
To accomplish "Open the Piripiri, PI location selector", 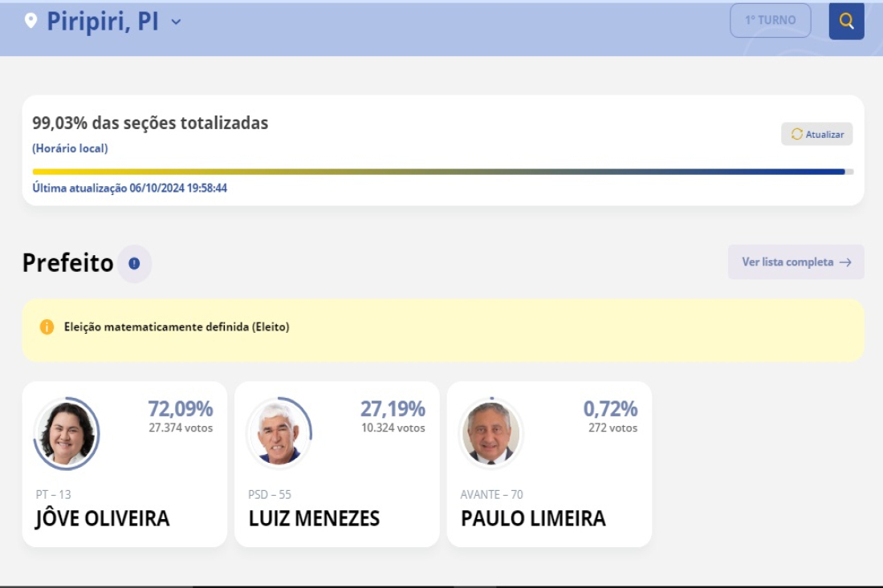I will 103,22.
